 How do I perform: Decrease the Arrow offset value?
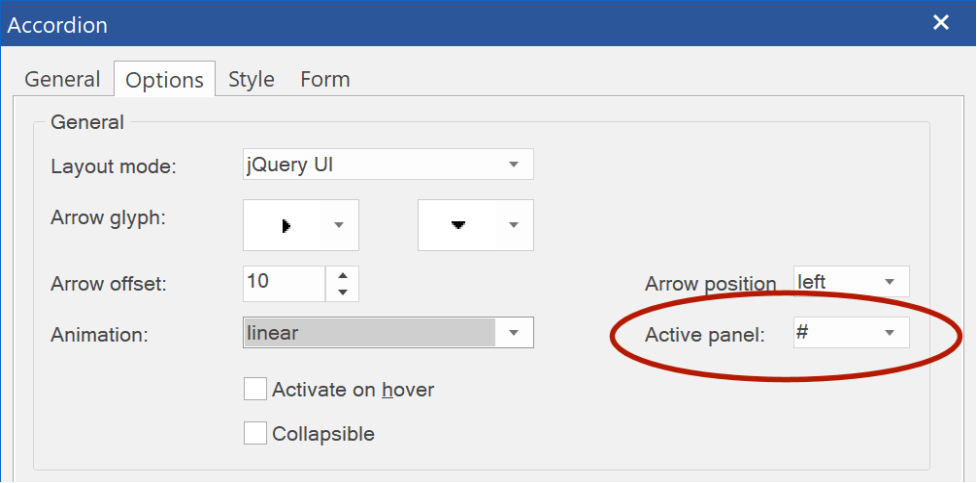tap(342, 292)
